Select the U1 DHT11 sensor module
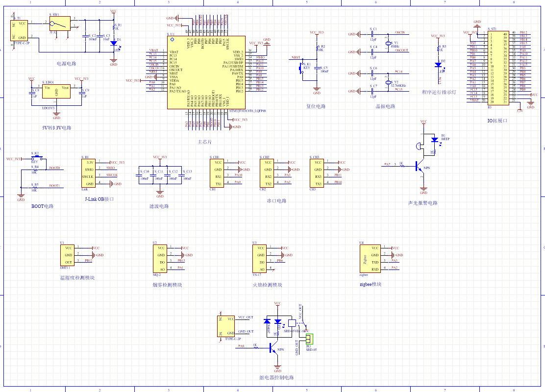Viewport: 545px width, 392px height. [67, 255]
